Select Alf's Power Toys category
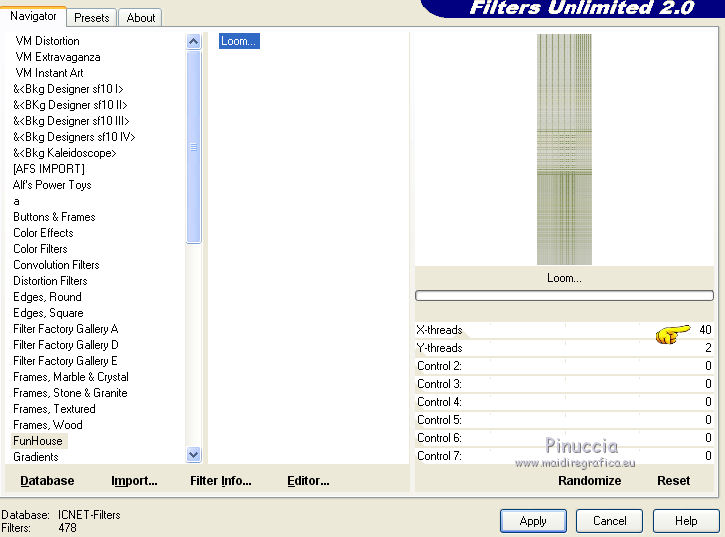Screen dimensions: 725x537 [x=52, y=185]
